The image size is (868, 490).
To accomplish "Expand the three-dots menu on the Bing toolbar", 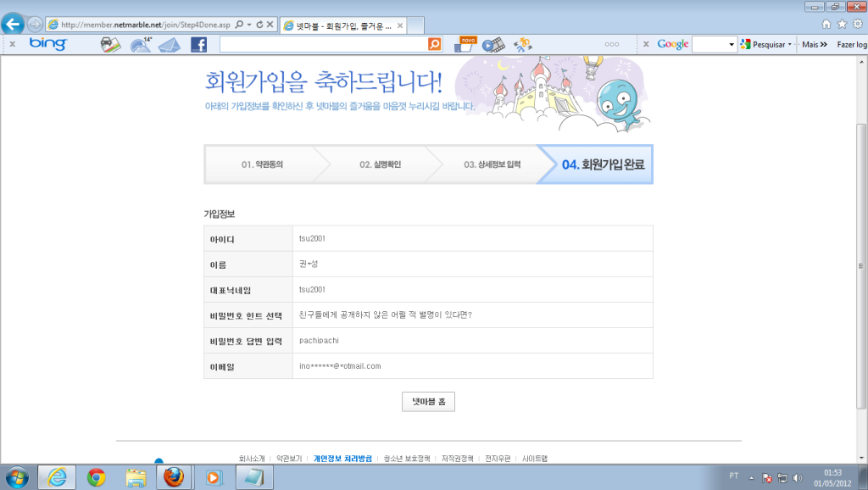I will click(614, 43).
